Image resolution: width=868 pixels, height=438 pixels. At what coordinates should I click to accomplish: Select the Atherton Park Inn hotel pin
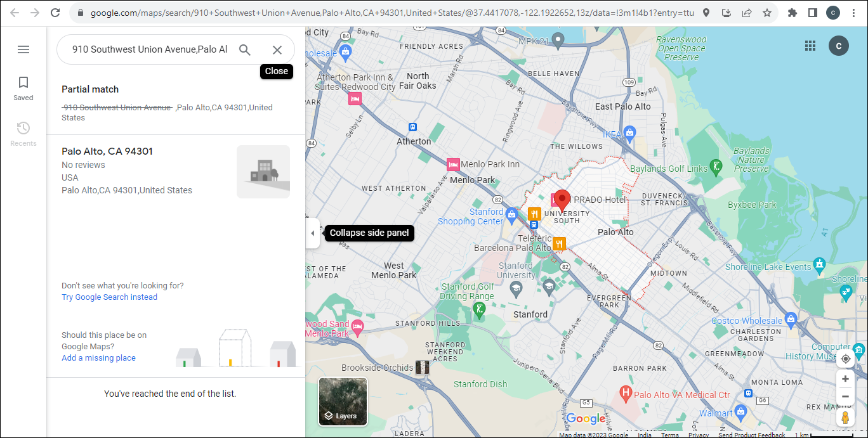point(355,99)
